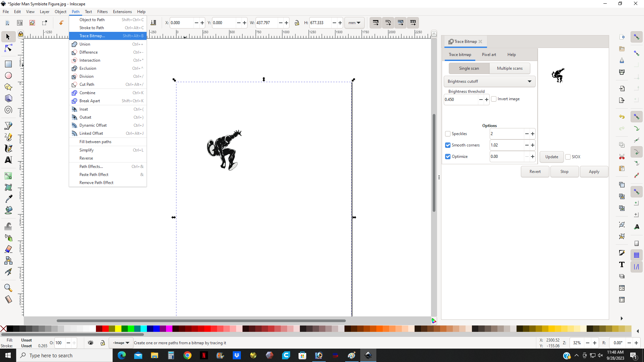Pick the red color swatch
Viewport: 644px width, 362px height.
coord(105,329)
